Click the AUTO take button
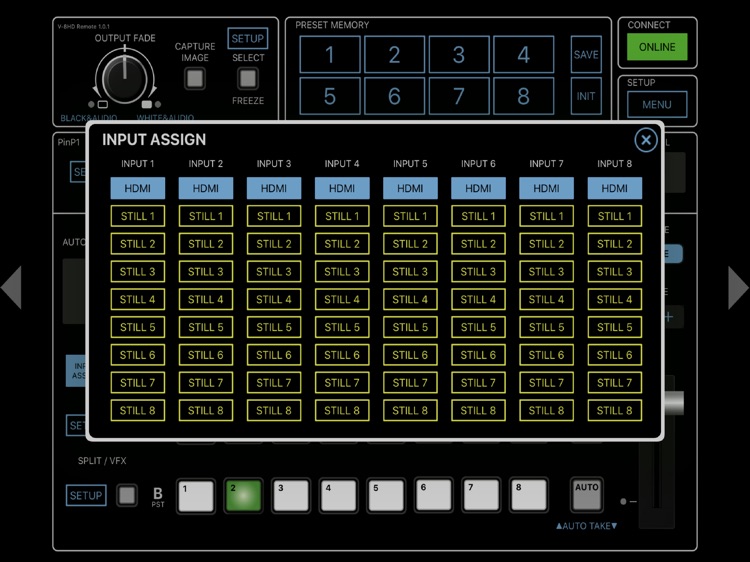 [x=587, y=495]
